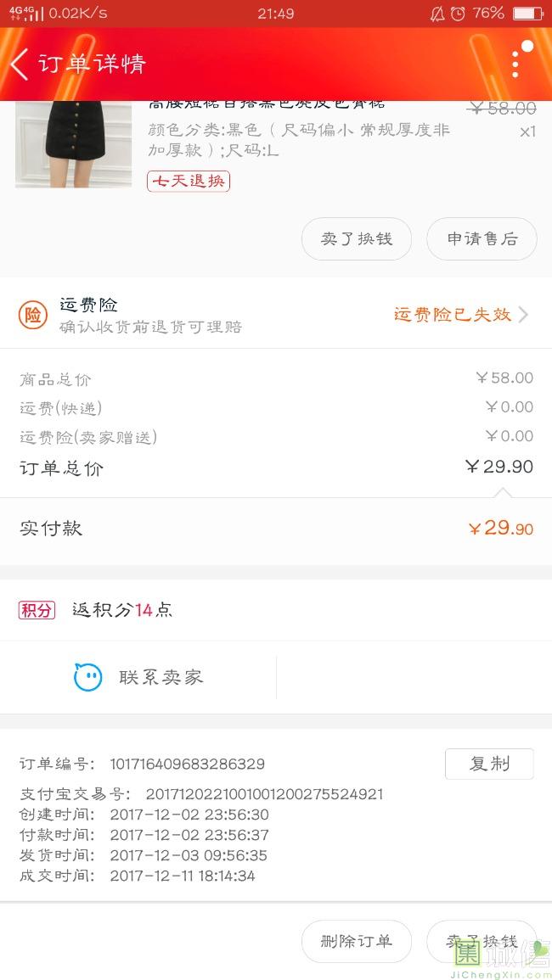Tap the 险 shipping insurance icon
The width and height of the screenshot is (552, 980).
tap(32, 315)
